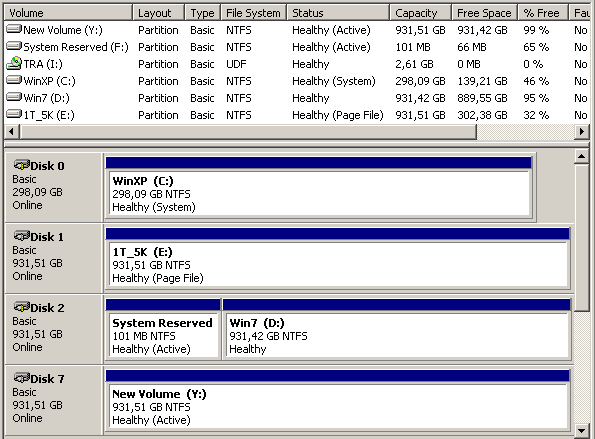
Task: Click the Disk 7 hard disk icon
Action: (22, 378)
